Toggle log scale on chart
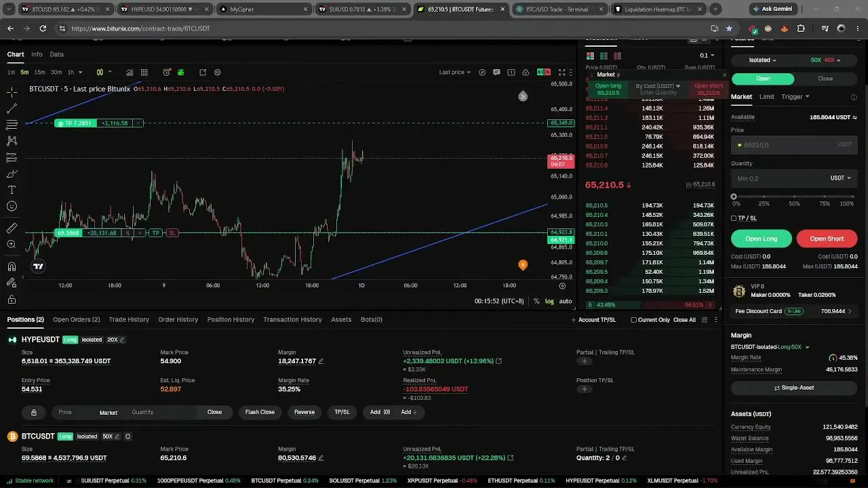This screenshot has width=868, height=488. tap(549, 301)
